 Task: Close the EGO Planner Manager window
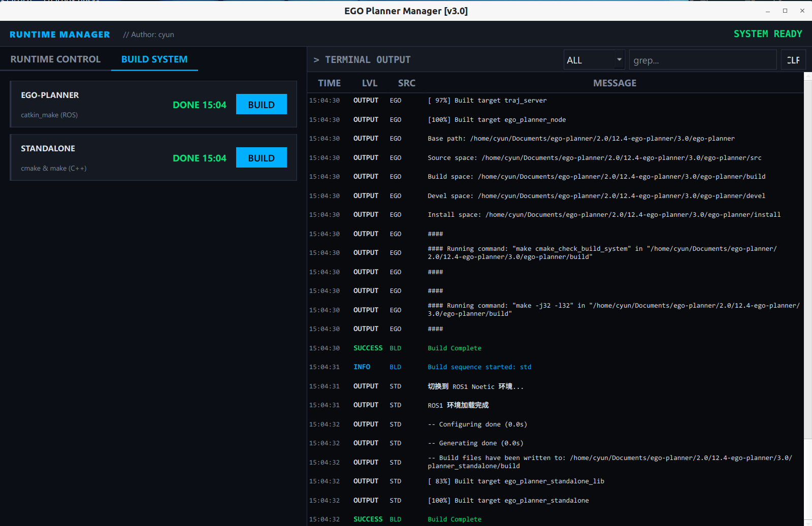point(802,11)
